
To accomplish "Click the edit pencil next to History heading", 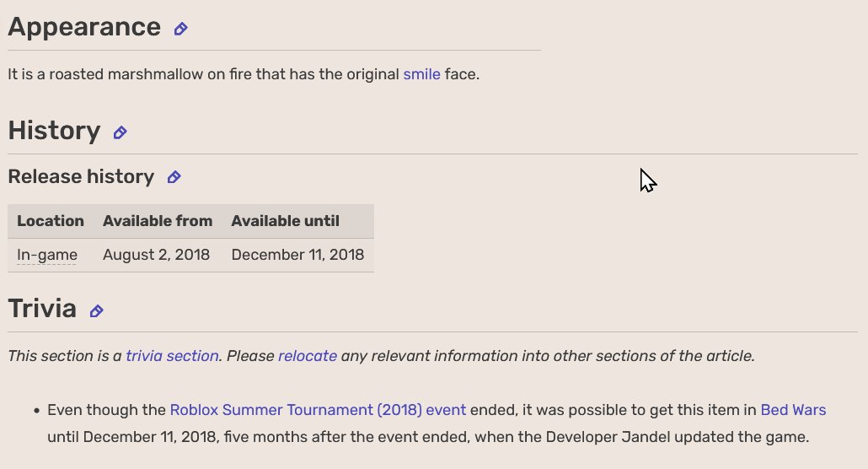I will tap(121, 132).
